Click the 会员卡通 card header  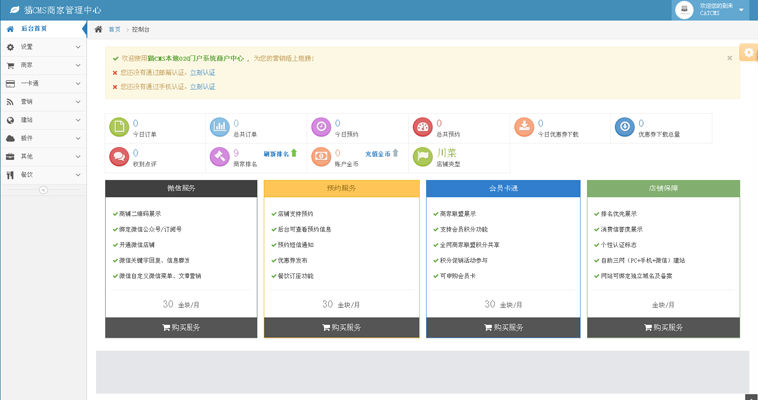pos(503,188)
